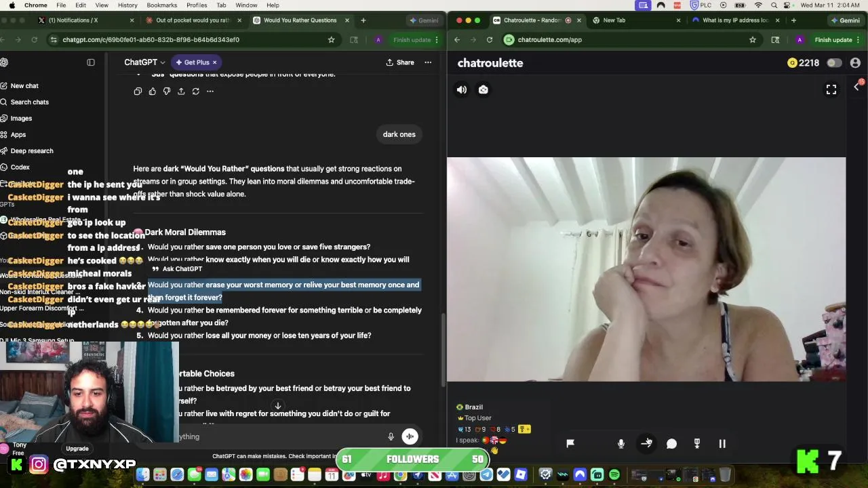
Task: Open the Profiles menu in menu bar
Action: pyautogui.click(x=197, y=5)
